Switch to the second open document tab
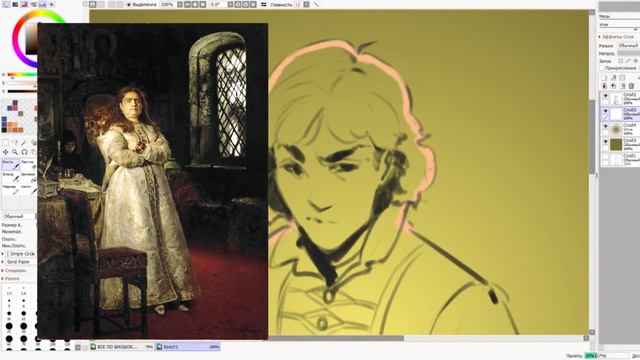Screen dimensions: 640x360 coord(188,347)
